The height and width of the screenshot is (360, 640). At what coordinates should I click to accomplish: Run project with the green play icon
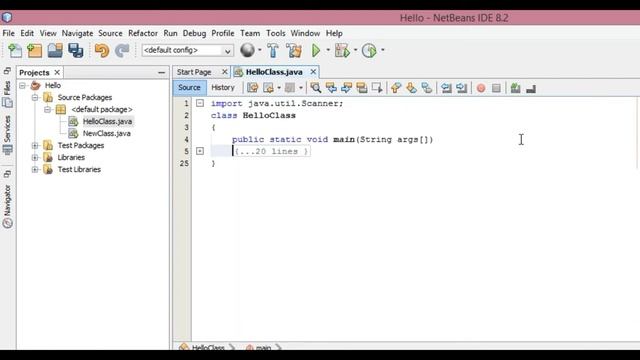(x=316, y=51)
